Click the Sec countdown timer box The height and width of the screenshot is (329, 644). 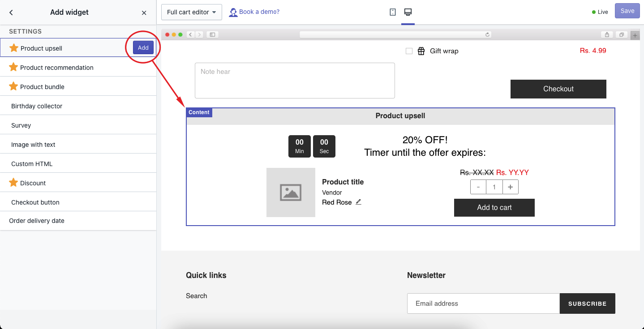point(324,146)
